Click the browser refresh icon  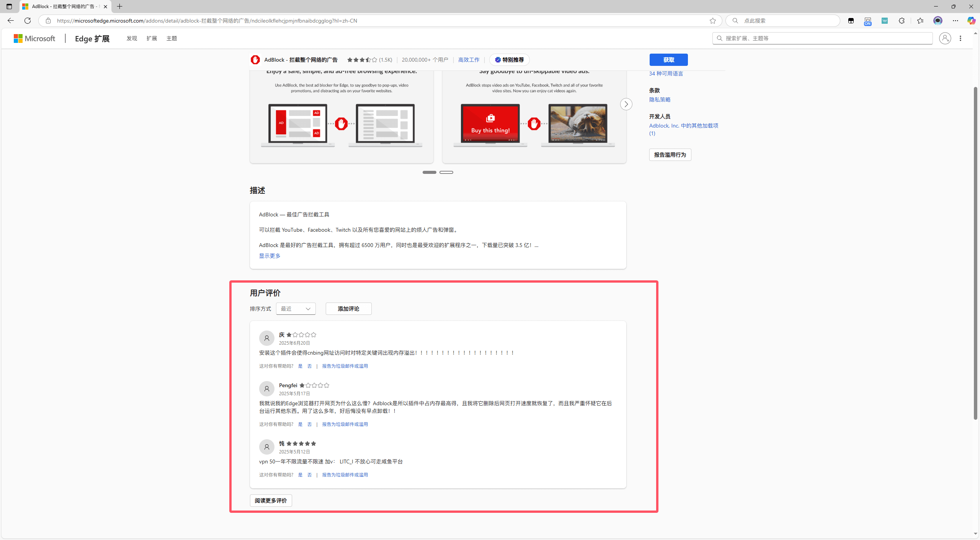[x=28, y=21]
